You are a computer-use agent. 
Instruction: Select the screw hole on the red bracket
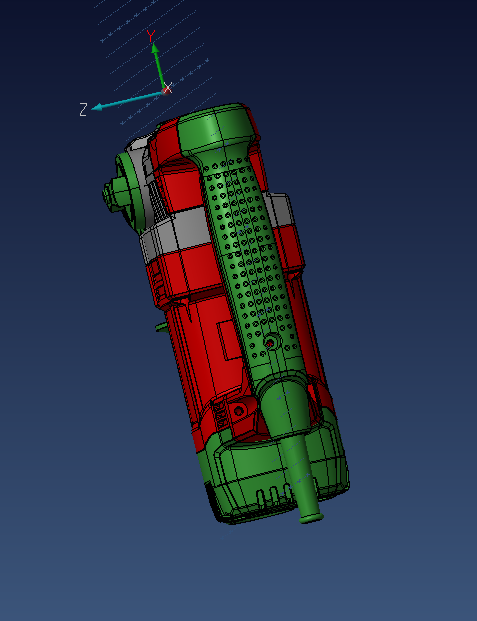click(238, 411)
